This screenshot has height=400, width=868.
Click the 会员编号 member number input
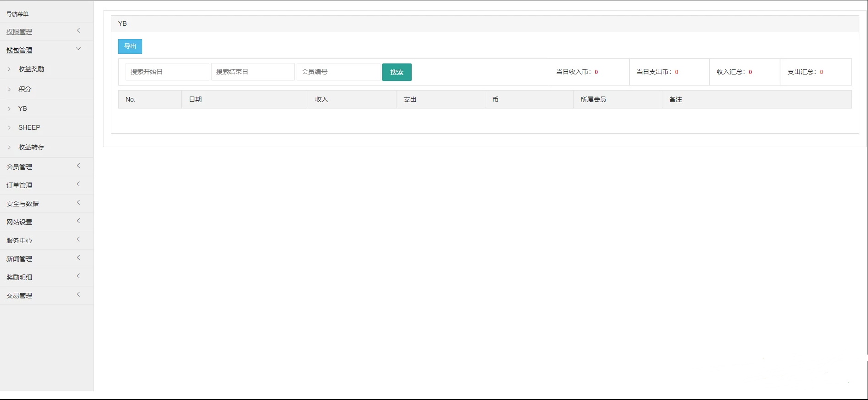(338, 72)
